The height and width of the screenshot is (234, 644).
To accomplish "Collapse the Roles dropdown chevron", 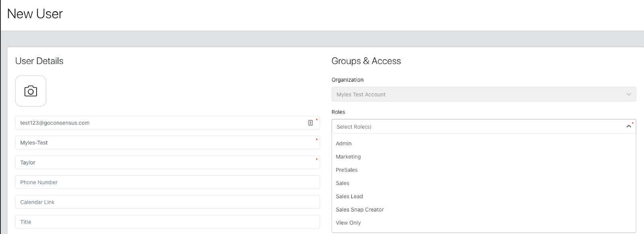I will 628,127.
